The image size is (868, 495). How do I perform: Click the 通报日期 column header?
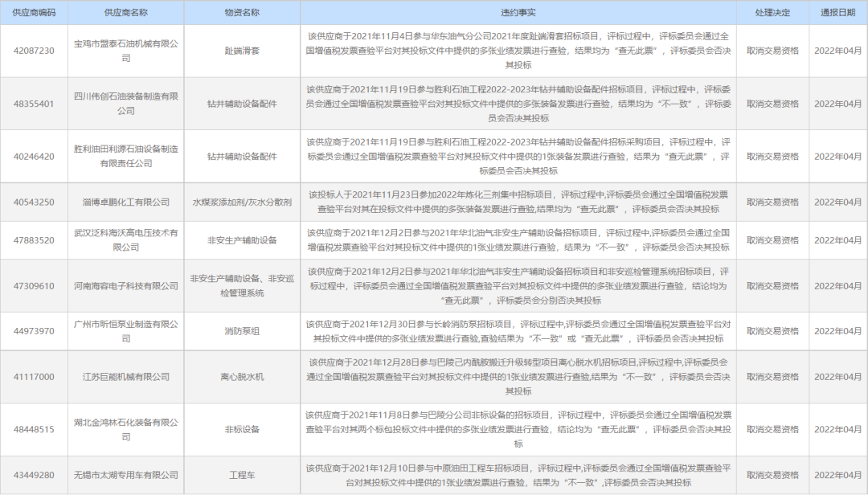[x=836, y=13]
